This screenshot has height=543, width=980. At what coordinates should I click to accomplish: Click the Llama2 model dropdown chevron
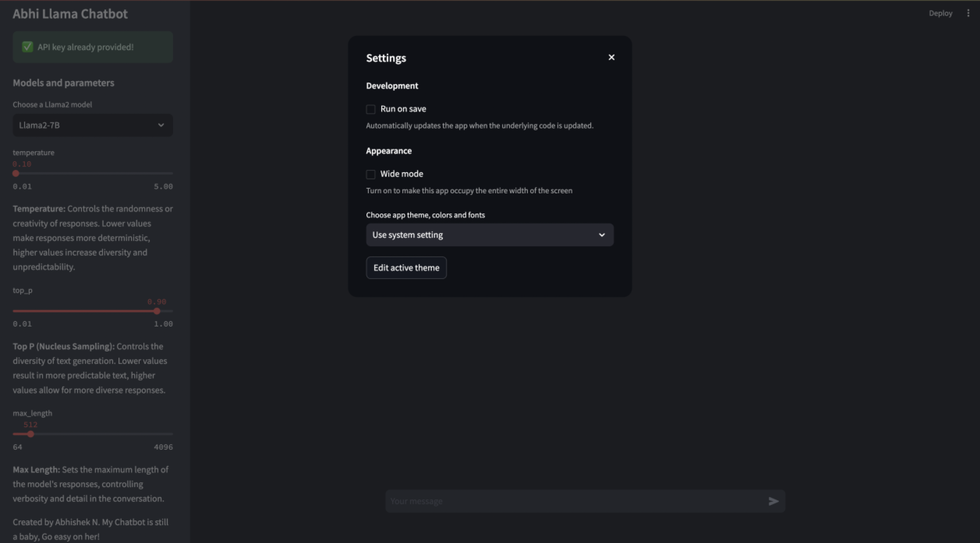point(161,125)
